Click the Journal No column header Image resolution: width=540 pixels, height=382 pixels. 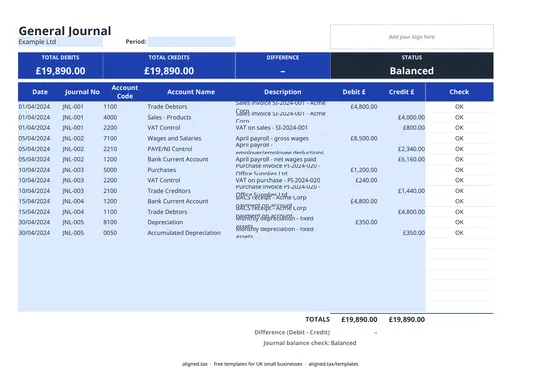tap(82, 92)
